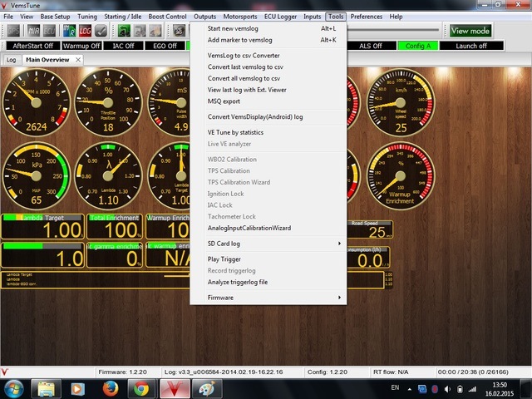Click the status bar text "Firmware: 1.2.20"
The width and height of the screenshot is (532, 399).
coord(122,372)
